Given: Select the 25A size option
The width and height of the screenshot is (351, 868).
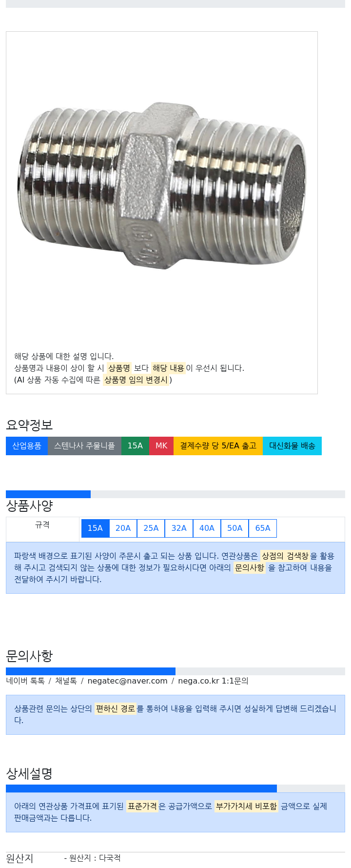Looking at the screenshot, I should click(151, 528).
